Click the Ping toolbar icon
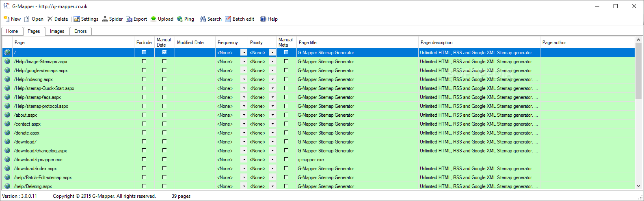 point(180,19)
